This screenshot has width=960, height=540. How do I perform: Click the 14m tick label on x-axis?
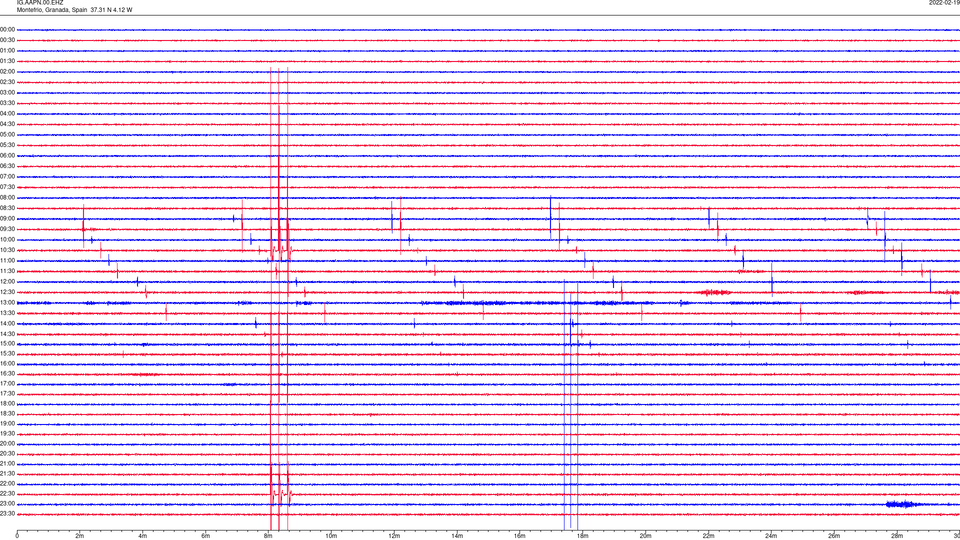point(457,536)
